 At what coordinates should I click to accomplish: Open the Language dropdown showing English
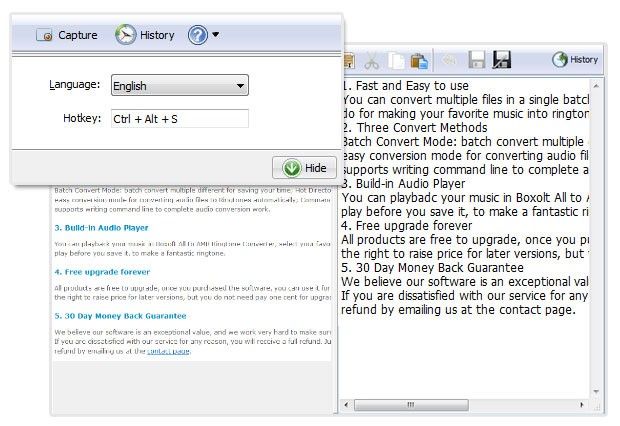(179, 86)
